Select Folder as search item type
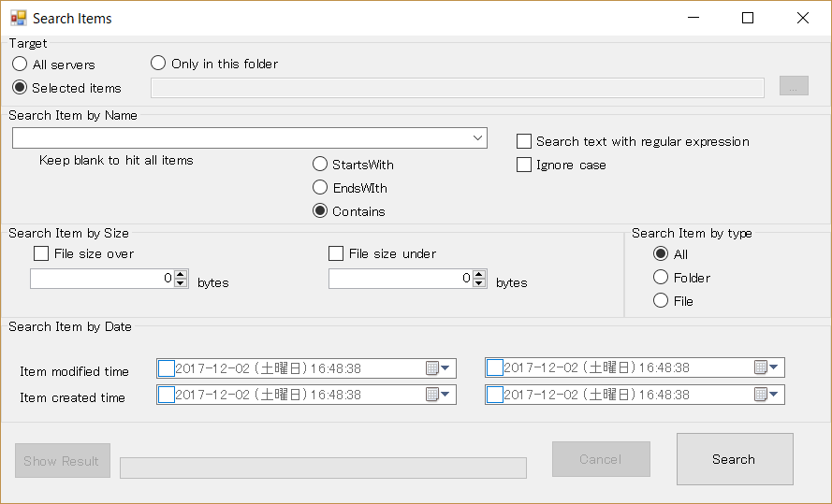Image resolution: width=832 pixels, height=504 pixels. pos(661,278)
